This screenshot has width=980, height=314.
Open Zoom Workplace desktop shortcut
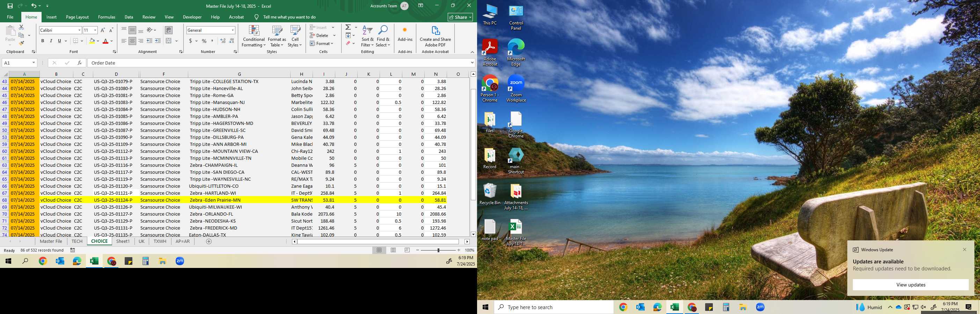pyautogui.click(x=516, y=89)
